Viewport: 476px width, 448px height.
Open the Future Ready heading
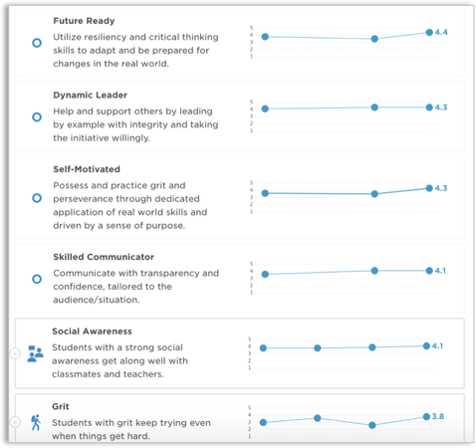[x=84, y=21]
